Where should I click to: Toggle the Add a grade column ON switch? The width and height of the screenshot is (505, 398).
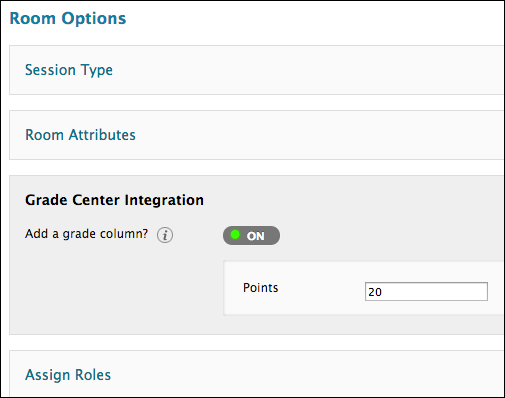(251, 235)
